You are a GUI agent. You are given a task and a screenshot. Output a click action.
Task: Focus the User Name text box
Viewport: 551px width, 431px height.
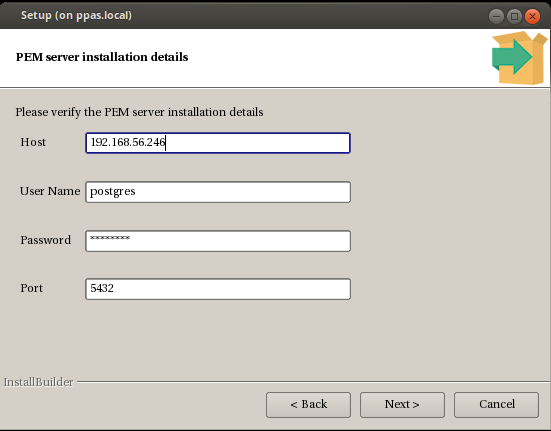coord(218,192)
